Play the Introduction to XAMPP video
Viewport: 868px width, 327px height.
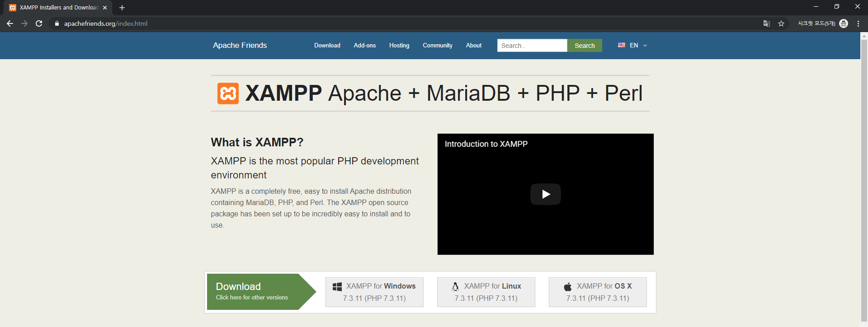point(546,194)
